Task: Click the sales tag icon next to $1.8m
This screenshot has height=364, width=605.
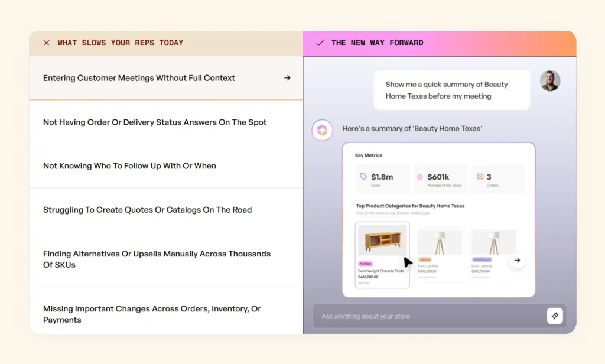Action: (363, 177)
